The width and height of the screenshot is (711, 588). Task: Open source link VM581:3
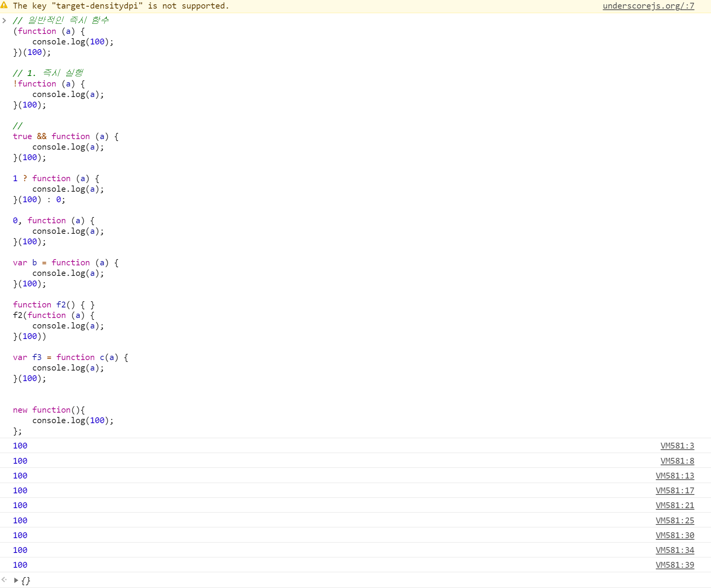point(677,446)
